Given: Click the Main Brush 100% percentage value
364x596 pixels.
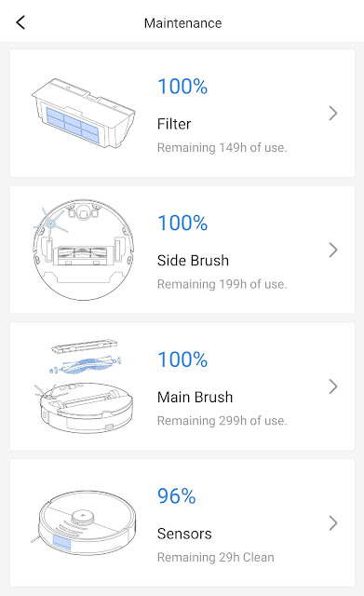Looking at the screenshot, I should (182, 359).
